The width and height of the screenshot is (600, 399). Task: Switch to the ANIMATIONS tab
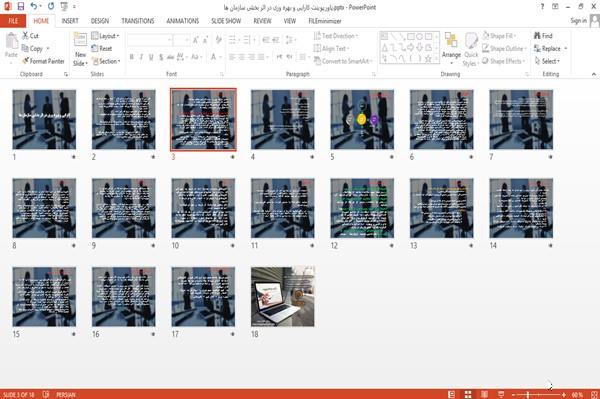(183, 21)
